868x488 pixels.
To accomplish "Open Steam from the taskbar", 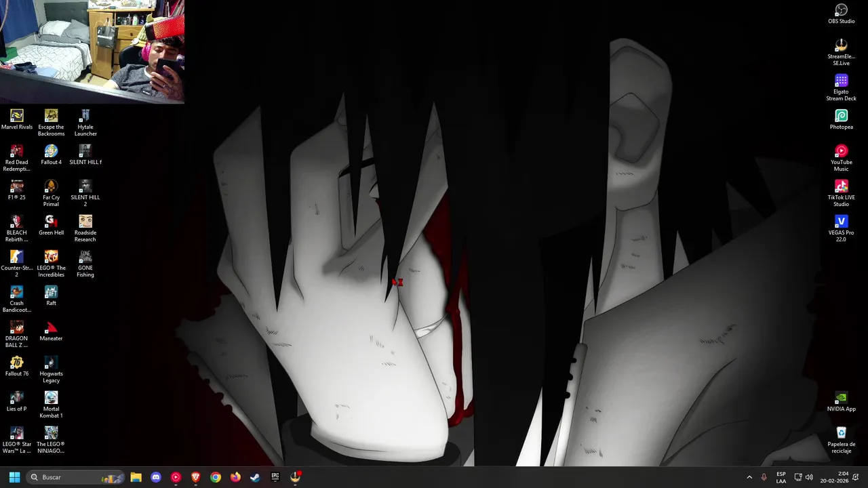I will point(255,477).
